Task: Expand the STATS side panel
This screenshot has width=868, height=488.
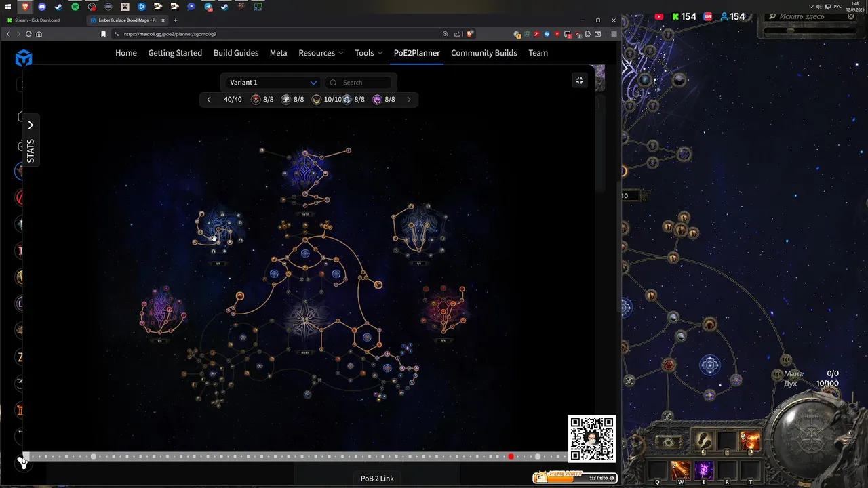Action: pos(31,142)
